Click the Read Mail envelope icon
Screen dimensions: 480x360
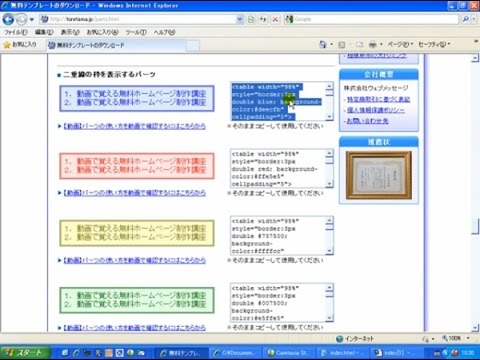[359, 44]
